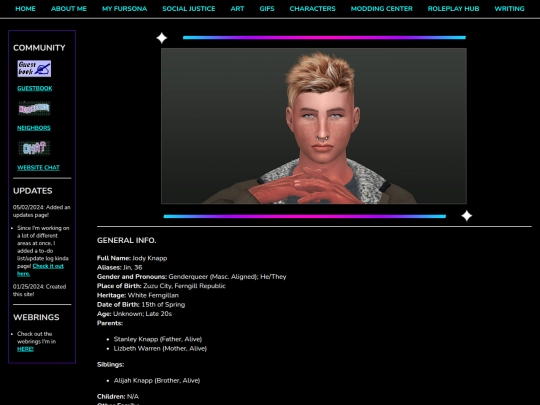540x405 pixels.
Task: Select '05/02/2024: Added an updates page!' text
Action: tap(42, 211)
